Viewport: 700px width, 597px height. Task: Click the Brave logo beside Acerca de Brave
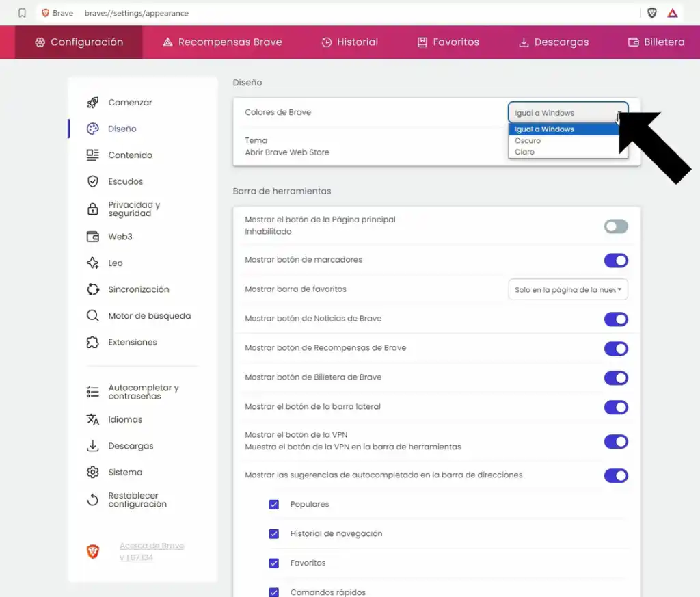(x=93, y=552)
